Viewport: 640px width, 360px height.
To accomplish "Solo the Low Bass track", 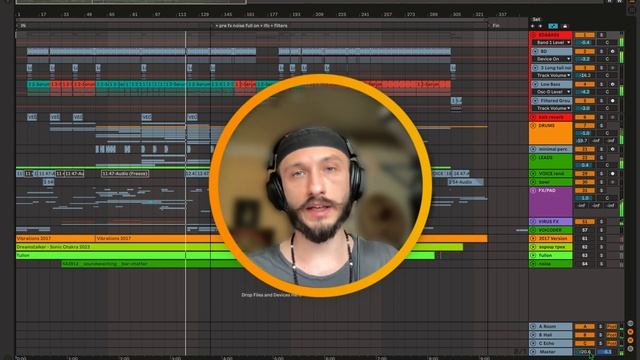I will tap(601, 84).
